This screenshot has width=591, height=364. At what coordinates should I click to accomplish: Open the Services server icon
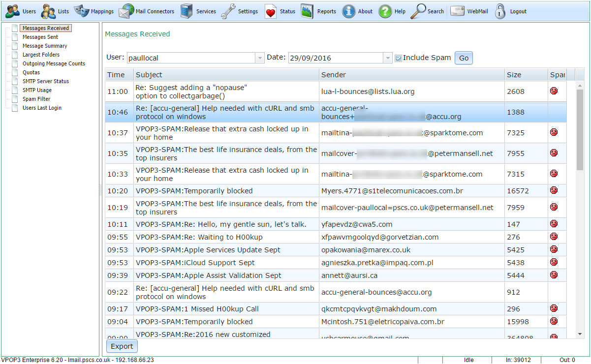pos(187,11)
